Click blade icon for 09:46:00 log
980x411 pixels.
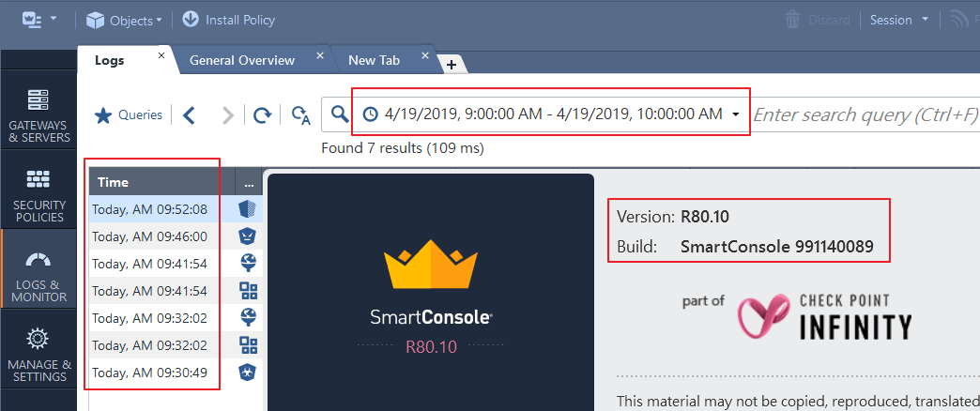coord(248,236)
